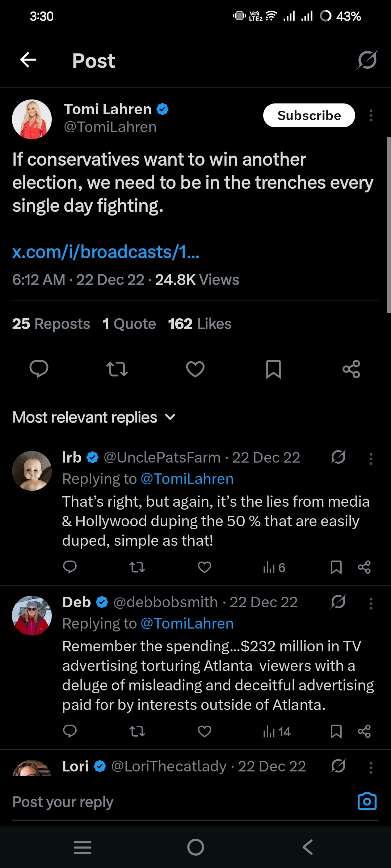This screenshot has height=868, width=391.
Task: View the 162 Likes list
Action: (x=199, y=324)
